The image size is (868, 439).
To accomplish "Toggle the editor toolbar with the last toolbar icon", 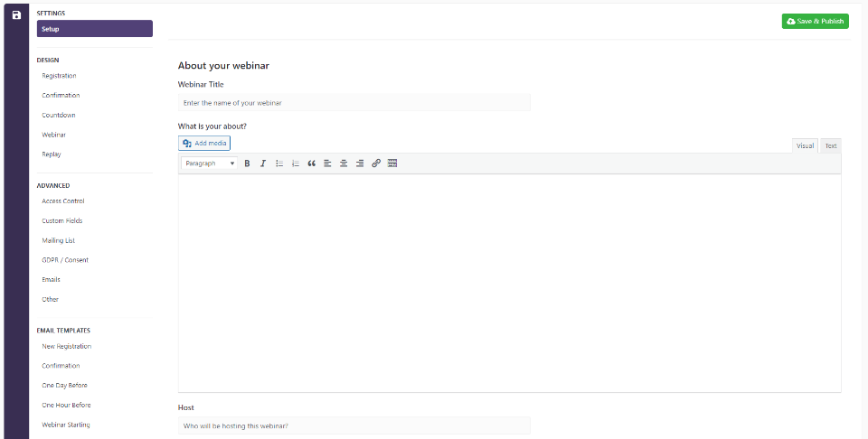I will (392, 163).
